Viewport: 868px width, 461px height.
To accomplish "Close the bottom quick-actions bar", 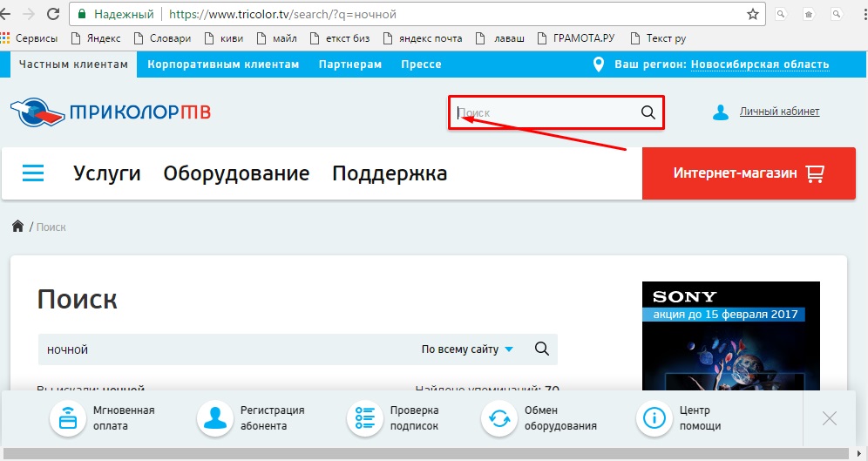I will (829, 418).
